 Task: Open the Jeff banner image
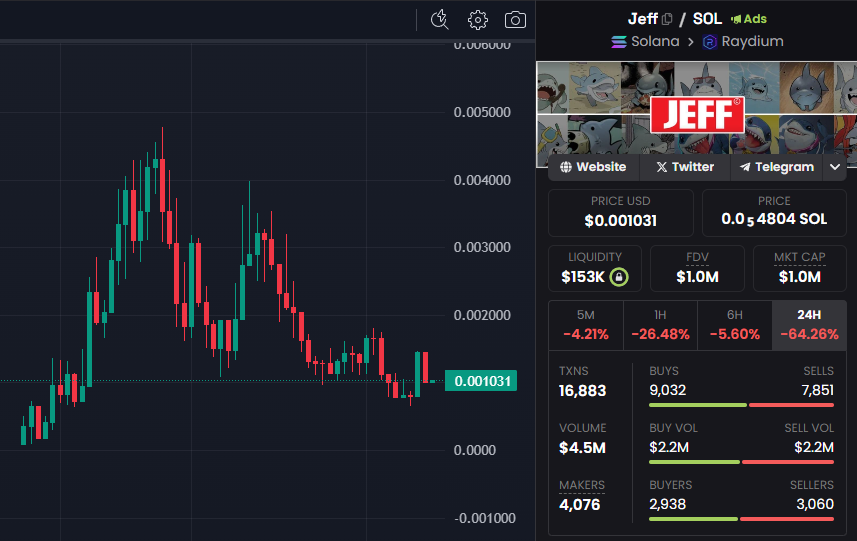click(696, 114)
